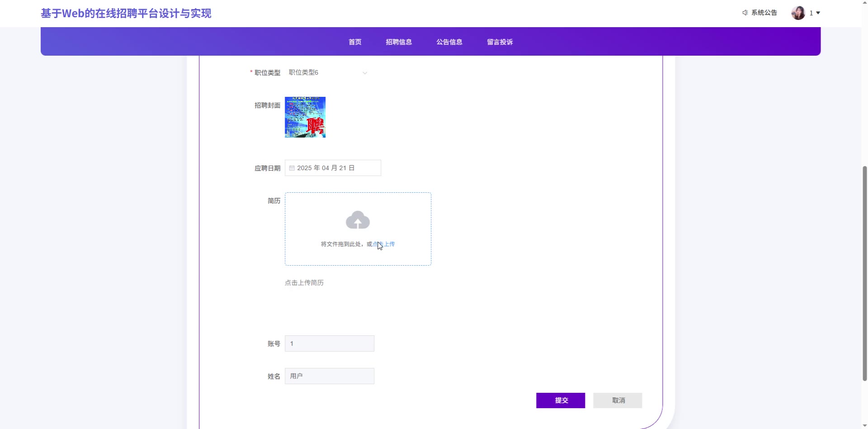Expand the user account dropdown arrow
868x429 pixels.
(x=818, y=13)
